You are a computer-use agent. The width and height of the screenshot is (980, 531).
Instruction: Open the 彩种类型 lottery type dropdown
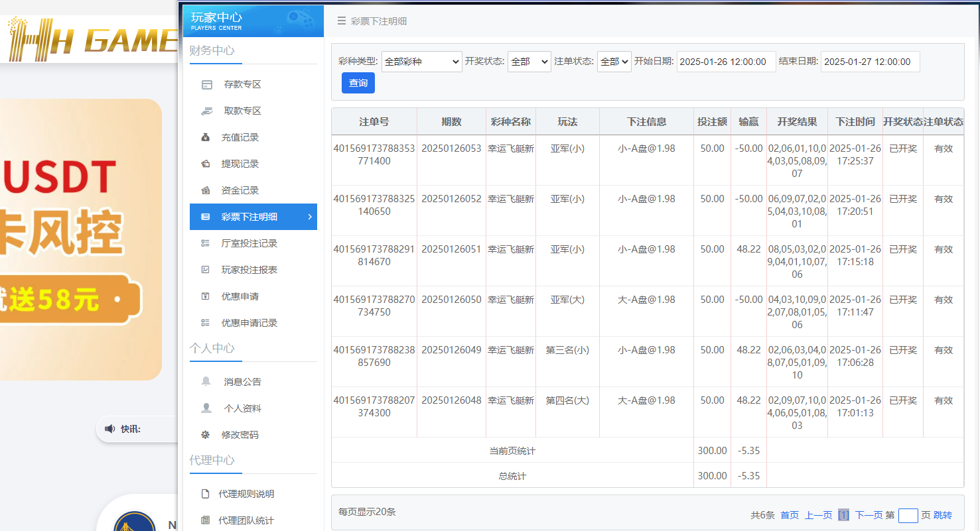pyautogui.click(x=421, y=61)
